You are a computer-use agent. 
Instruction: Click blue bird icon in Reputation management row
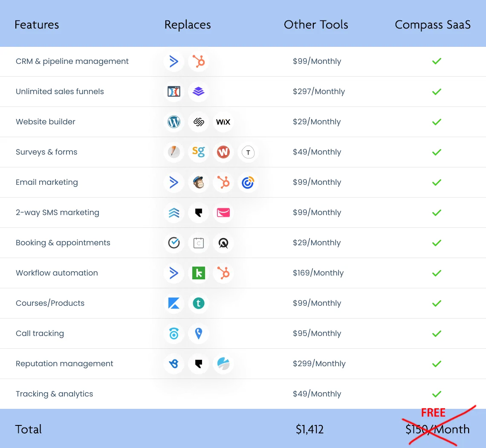174,364
